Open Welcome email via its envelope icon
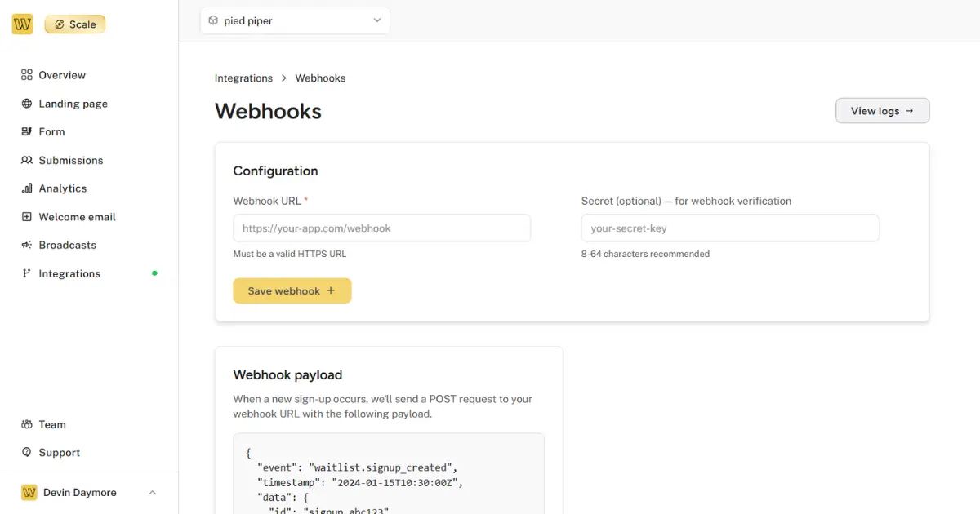This screenshot has height=514, width=980. pos(27,216)
